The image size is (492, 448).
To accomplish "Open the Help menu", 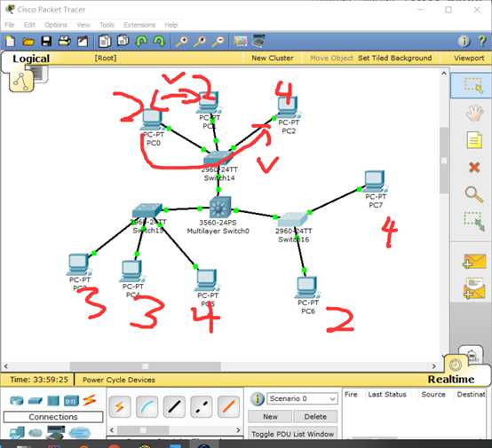I will (x=171, y=25).
